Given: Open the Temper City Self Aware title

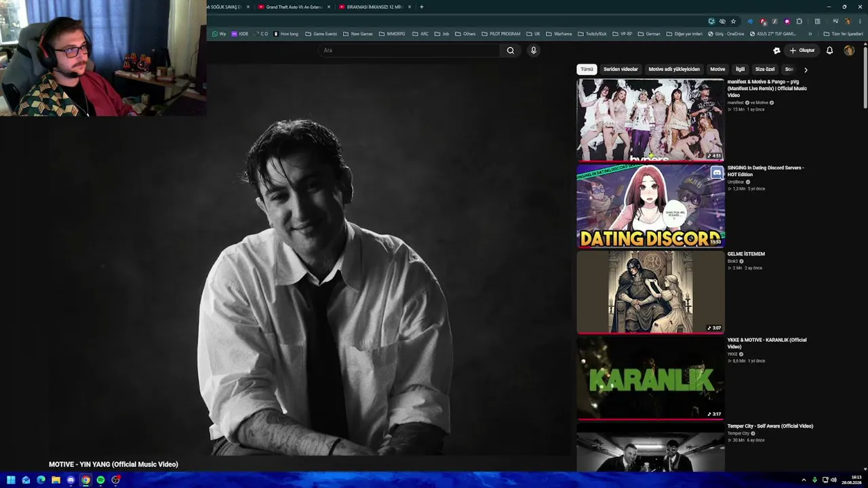Looking at the screenshot, I should pyautogui.click(x=770, y=426).
